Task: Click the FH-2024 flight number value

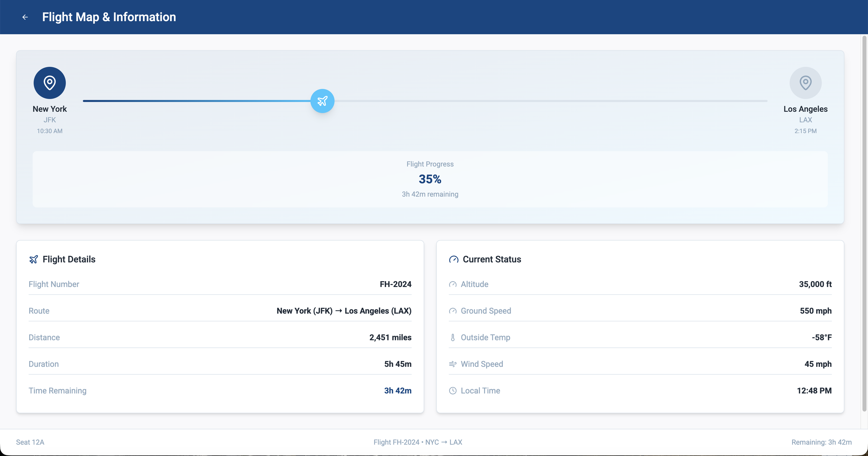Action: click(395, 284)
